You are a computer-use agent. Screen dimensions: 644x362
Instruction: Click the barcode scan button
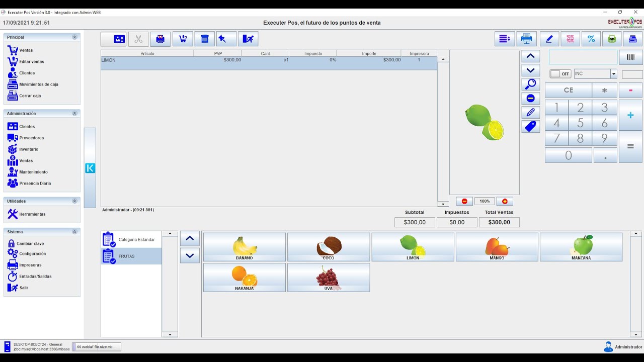click(630, 58)
